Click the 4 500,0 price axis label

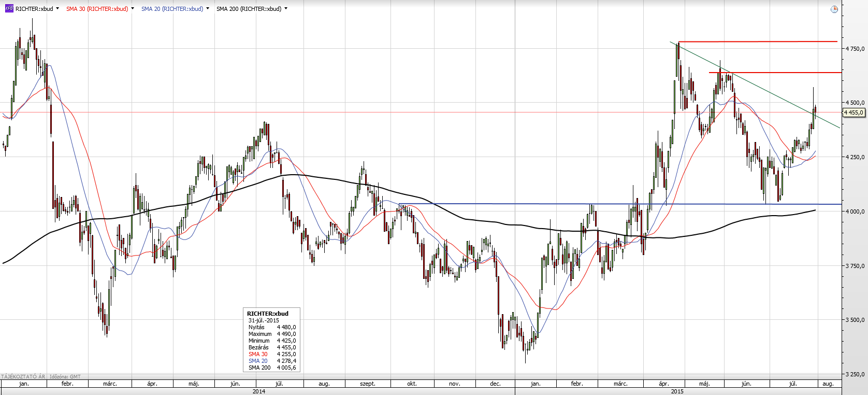point(855,103)
